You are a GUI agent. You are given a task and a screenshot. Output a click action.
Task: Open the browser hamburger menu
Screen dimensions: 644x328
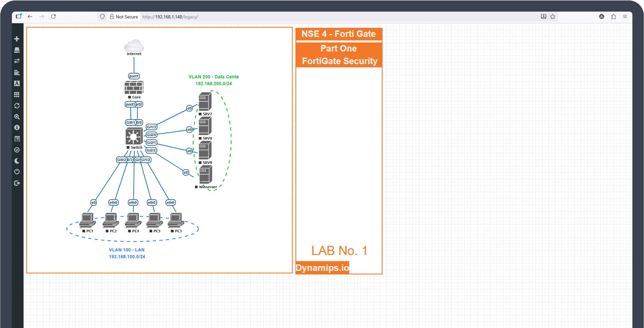tap(625, 16)
